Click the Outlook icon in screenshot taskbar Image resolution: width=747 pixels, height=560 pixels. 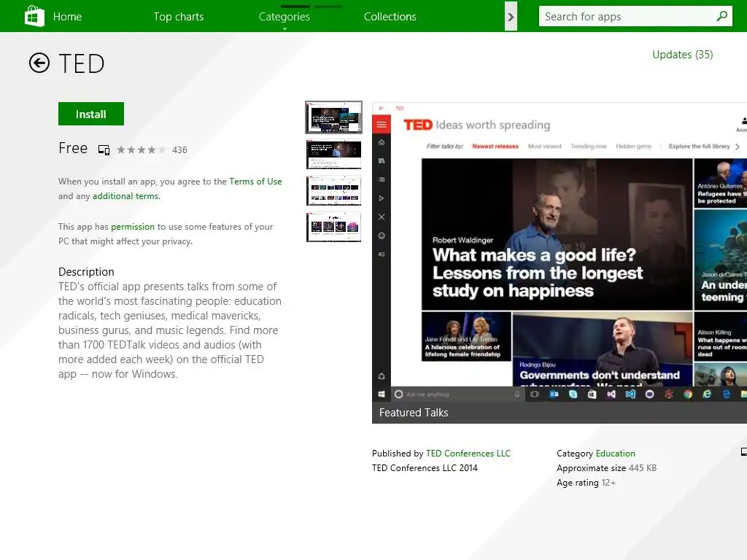click(554, 394)
